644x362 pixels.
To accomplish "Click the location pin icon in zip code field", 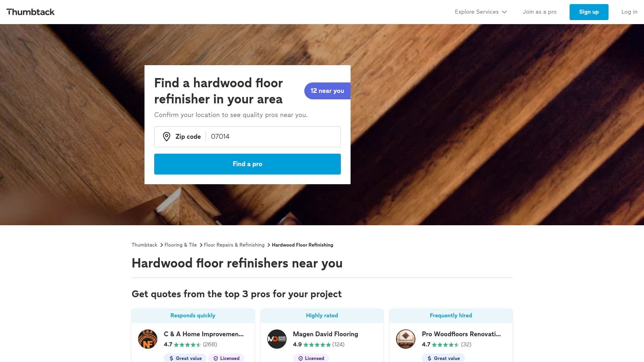I will point(167,137).
